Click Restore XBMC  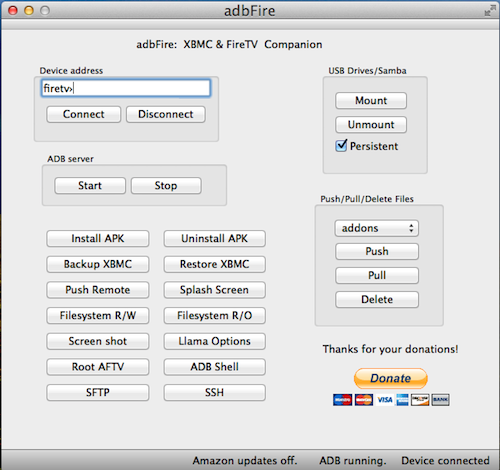pyautogui.click(x=215, y=264)
